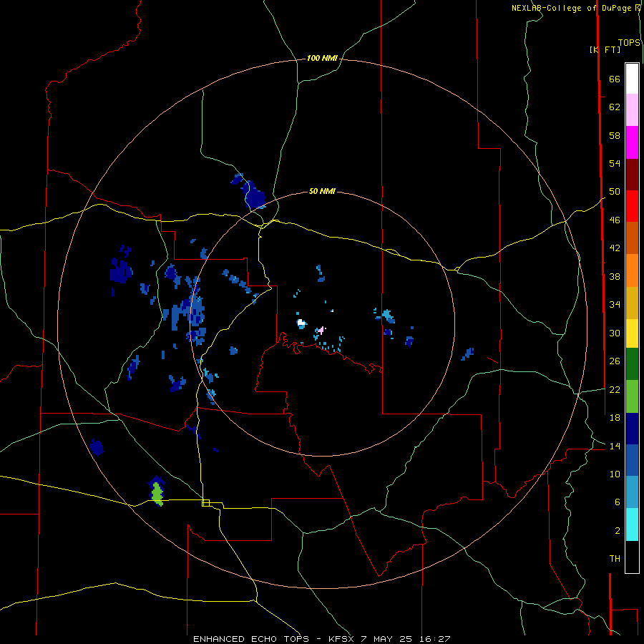Select the light green 22 kft legend swatch
Viewport: 644px width, 644px height.
tap(632, 396)
